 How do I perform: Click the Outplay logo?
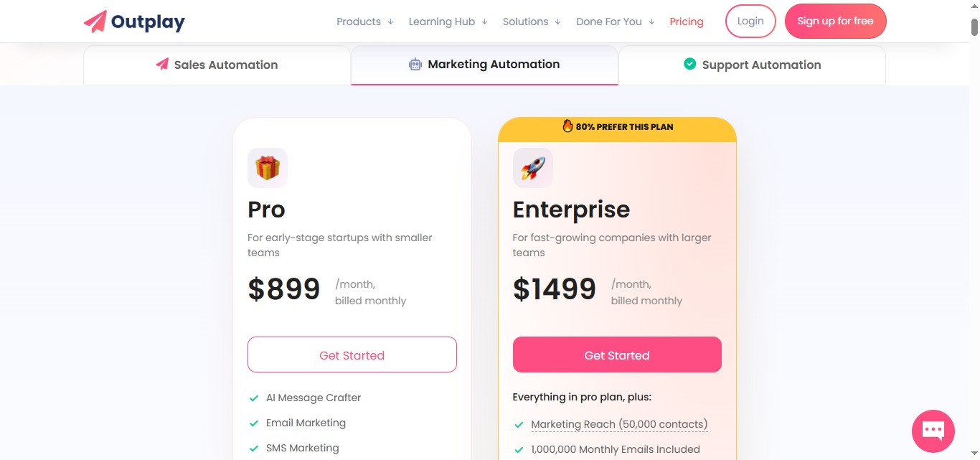133,21
